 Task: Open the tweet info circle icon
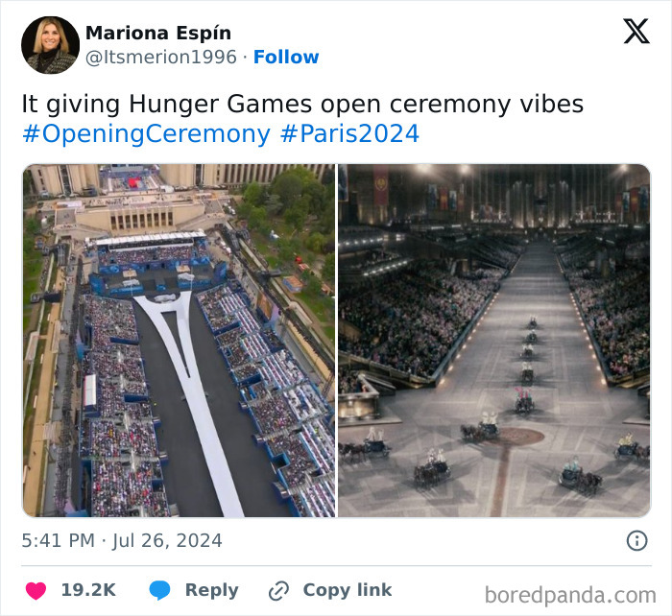tap(636, 540)
